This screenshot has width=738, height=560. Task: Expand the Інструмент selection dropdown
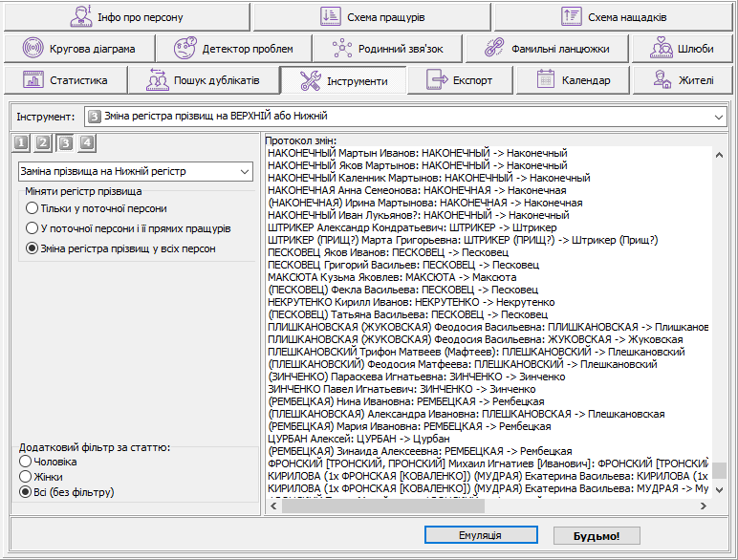[x=719, y=117]
